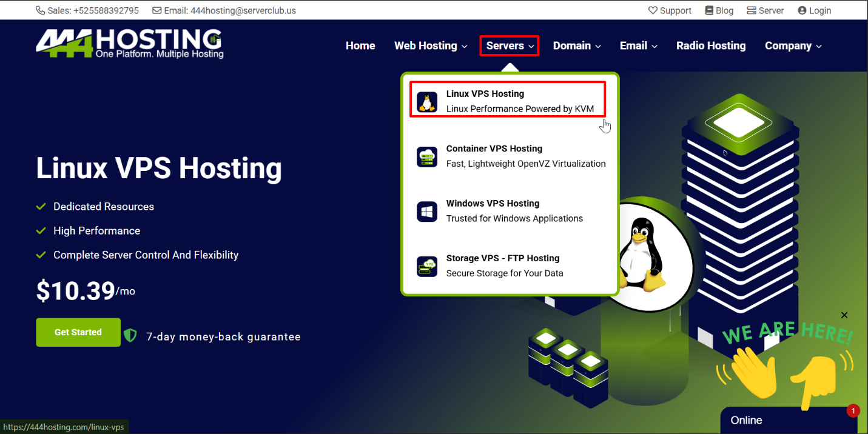Open the Blog link in top bar

tap(719, 10)
